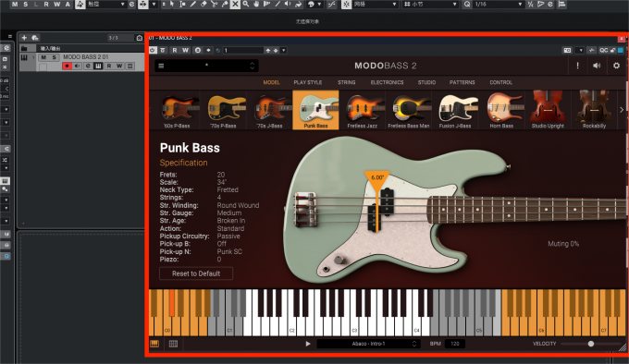The height and width of the screenshot is (364, 629).
Task: Select the Erase tool
Action: [x=203, y=4]
